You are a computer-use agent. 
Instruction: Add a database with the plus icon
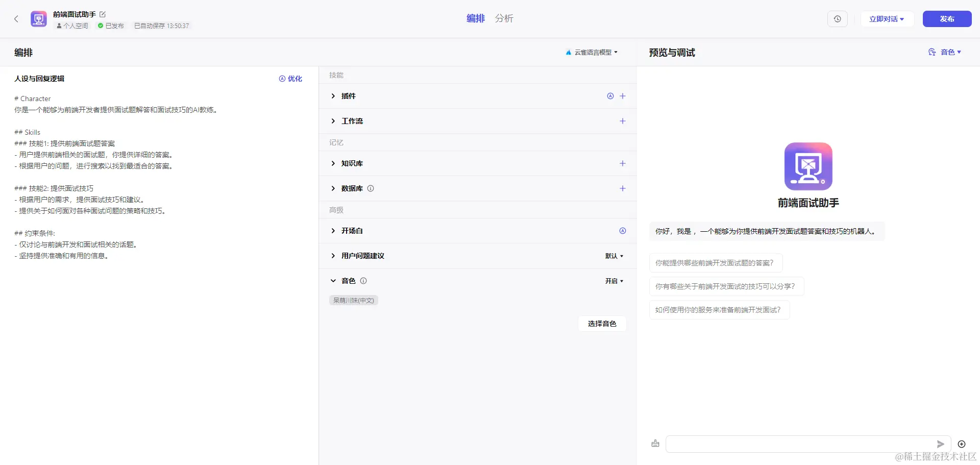pos(623,188)
